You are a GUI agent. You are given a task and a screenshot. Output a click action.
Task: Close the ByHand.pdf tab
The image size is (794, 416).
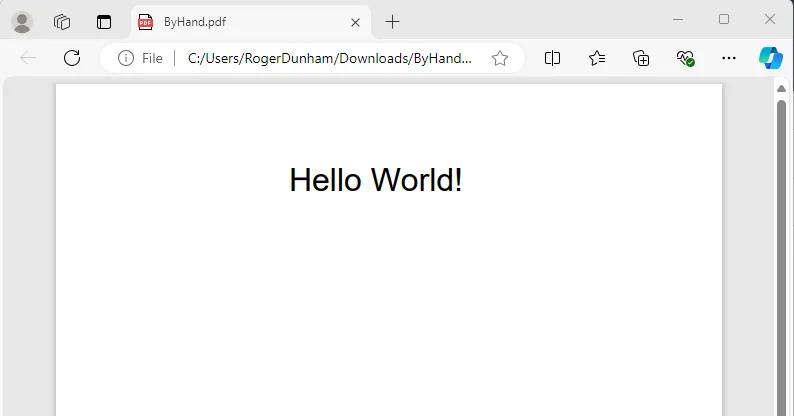click(355, 22)
